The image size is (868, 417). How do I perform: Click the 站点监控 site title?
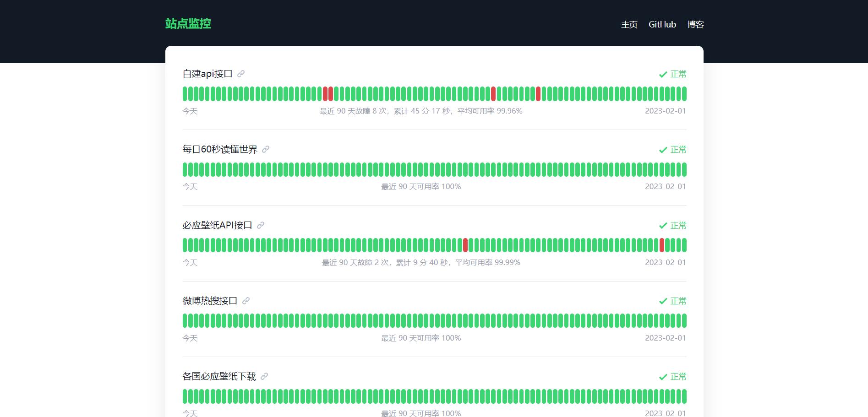point(188,24)
